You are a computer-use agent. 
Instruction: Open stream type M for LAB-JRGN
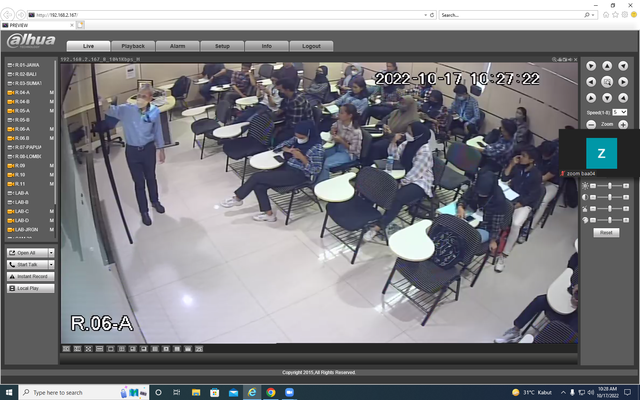(x=51, y=230)
